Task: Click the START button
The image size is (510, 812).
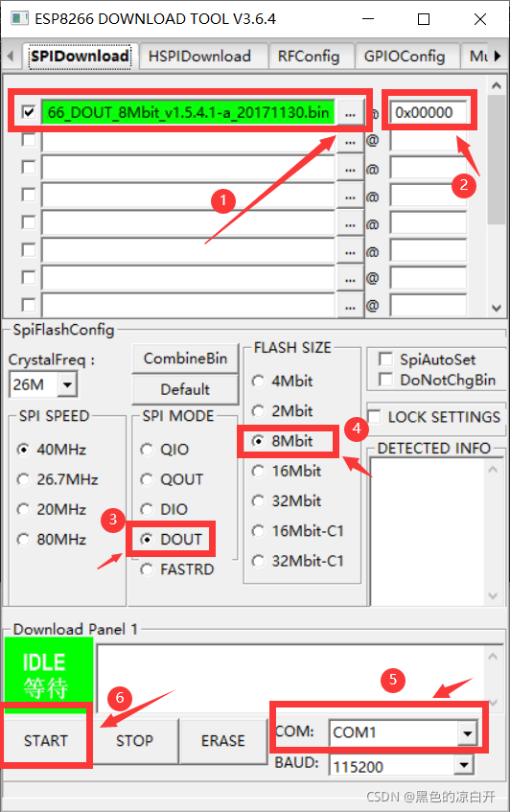Action: coord(46,740)
